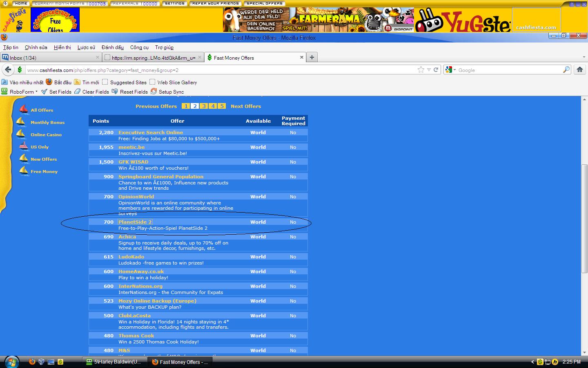This screenshot has height=368, width=588.
Task: Click REFER YOUR FRIENDS button
Action: coord(215,3)
